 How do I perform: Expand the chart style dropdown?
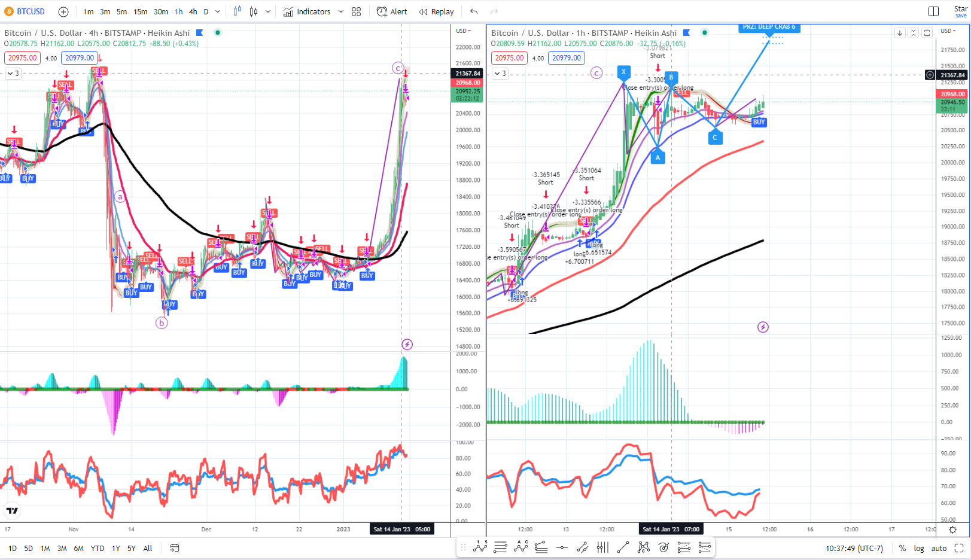[268, 11]
